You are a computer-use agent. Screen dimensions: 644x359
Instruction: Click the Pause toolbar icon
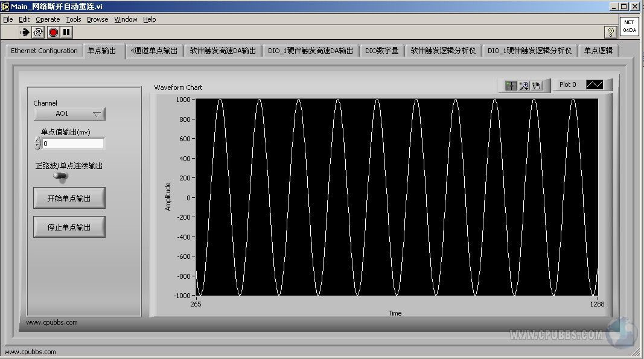pos(66,32)
